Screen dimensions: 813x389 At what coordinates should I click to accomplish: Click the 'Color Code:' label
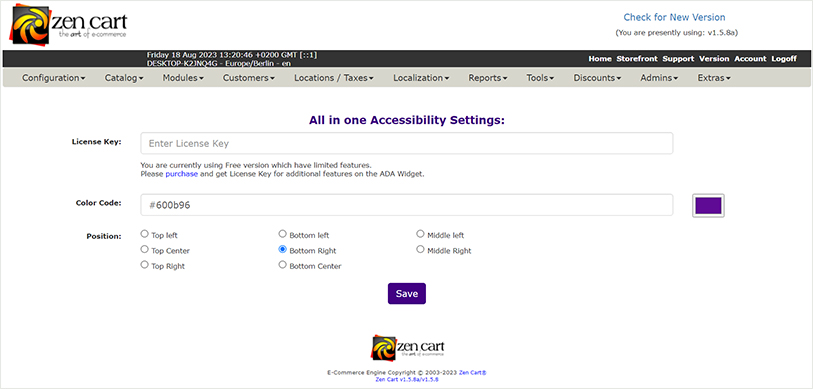click(x=99, y=203)
